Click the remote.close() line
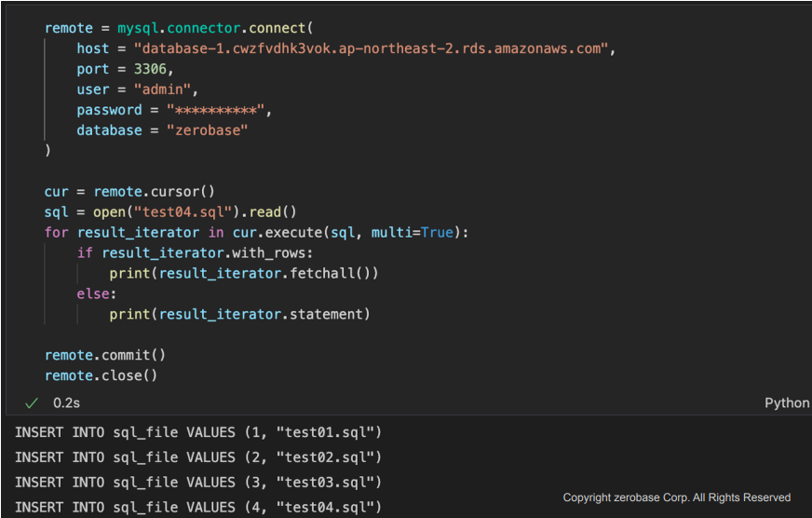This screenshot has height=518, width=812. pyautogui.click(x=101, y=375)
